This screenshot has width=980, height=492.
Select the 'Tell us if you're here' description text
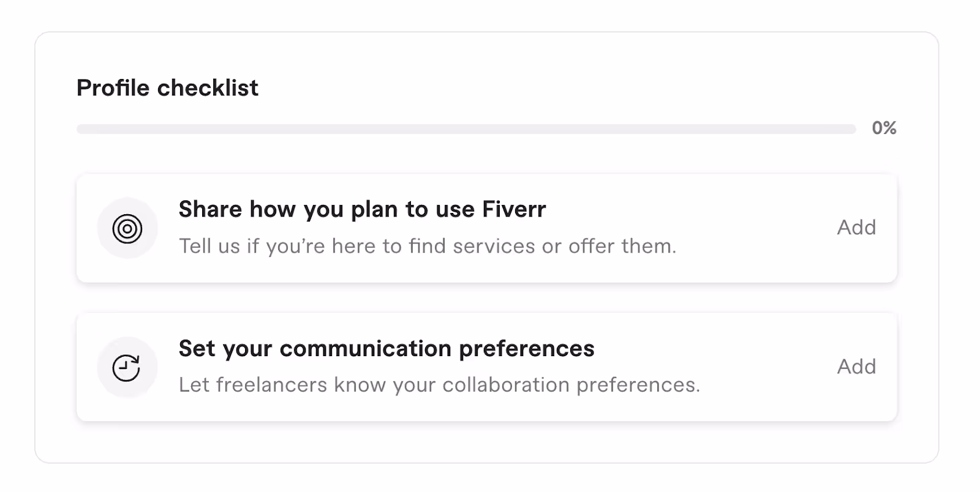tap(428, 247)
